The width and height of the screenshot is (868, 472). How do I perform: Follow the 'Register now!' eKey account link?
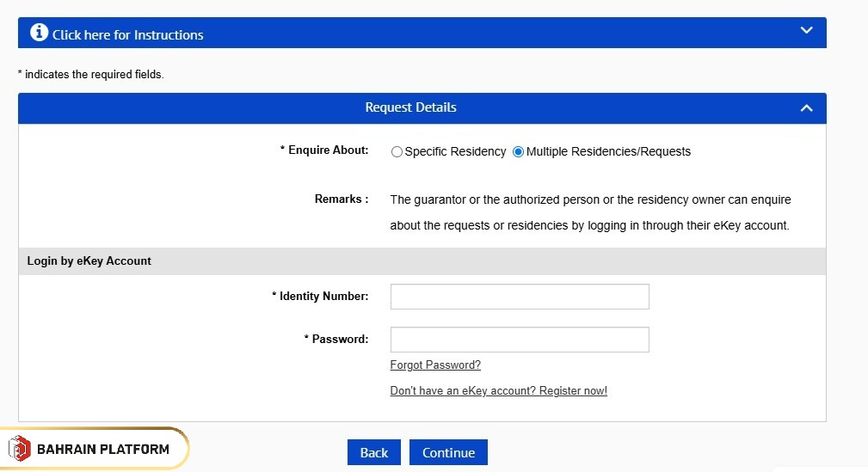click(x=498, y=391)
